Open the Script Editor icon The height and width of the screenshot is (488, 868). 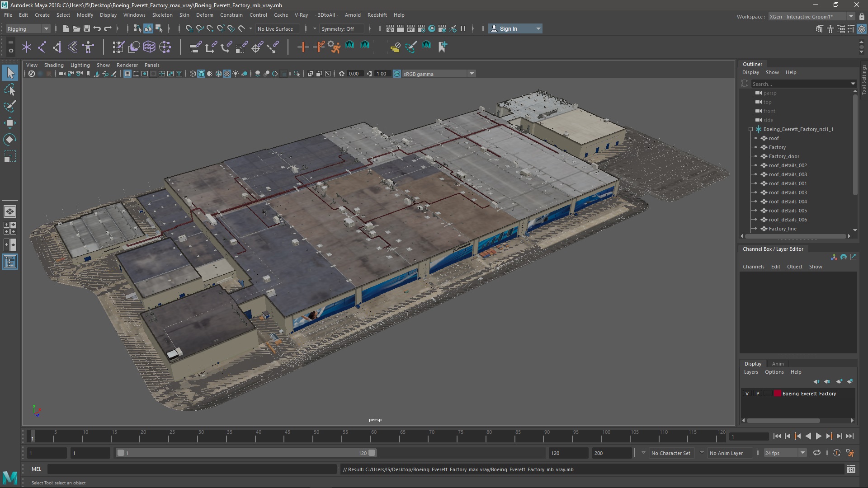pyautogui.click(x=851, y=469)
